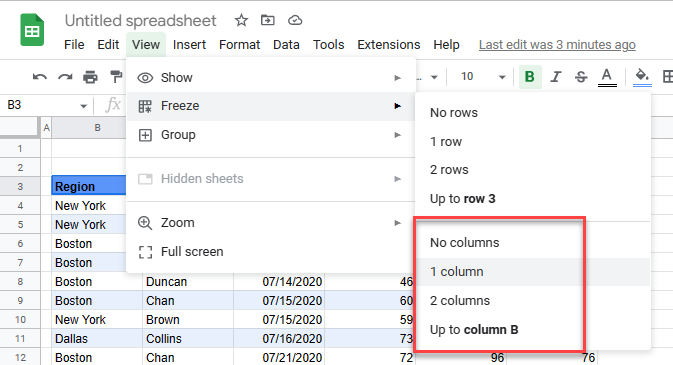Viewport: 673px width, 365px height.
Task: Select the Brown cell in row 10
Action: 188,320
